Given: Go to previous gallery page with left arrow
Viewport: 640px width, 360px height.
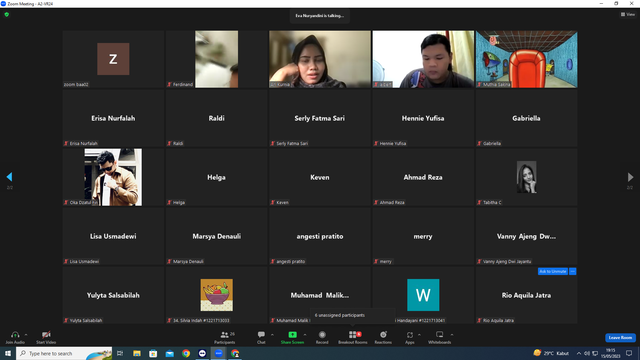Looking at the screenshot, I should point(9,177).
